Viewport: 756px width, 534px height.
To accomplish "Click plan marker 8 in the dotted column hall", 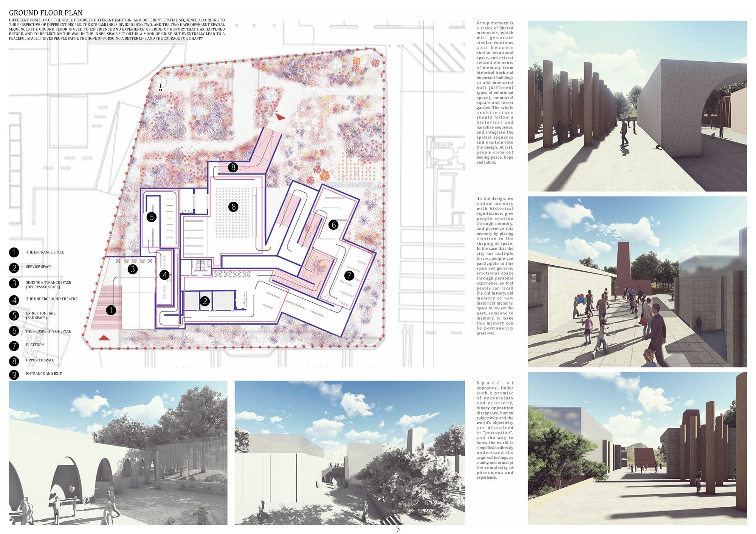I will coord(233,207).
